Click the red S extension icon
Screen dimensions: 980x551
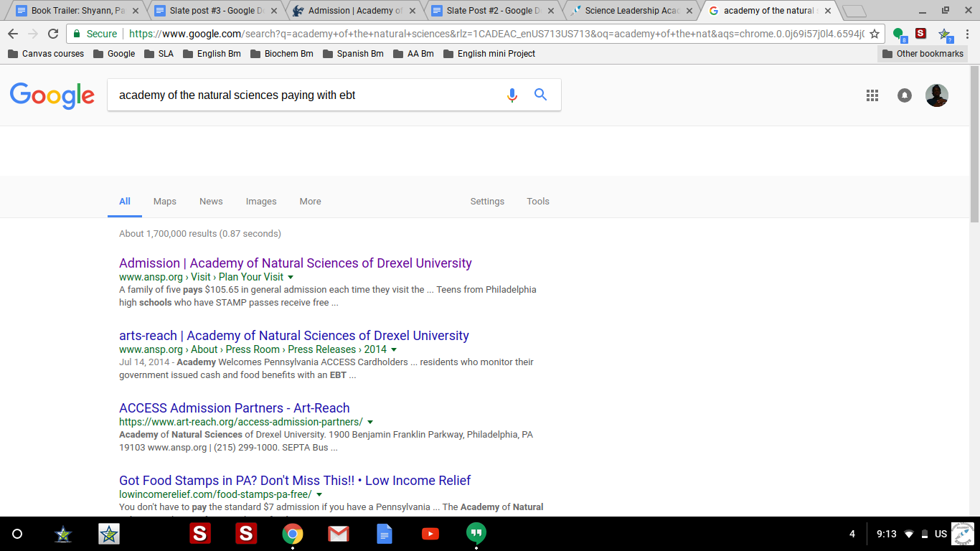coord(921,33)
